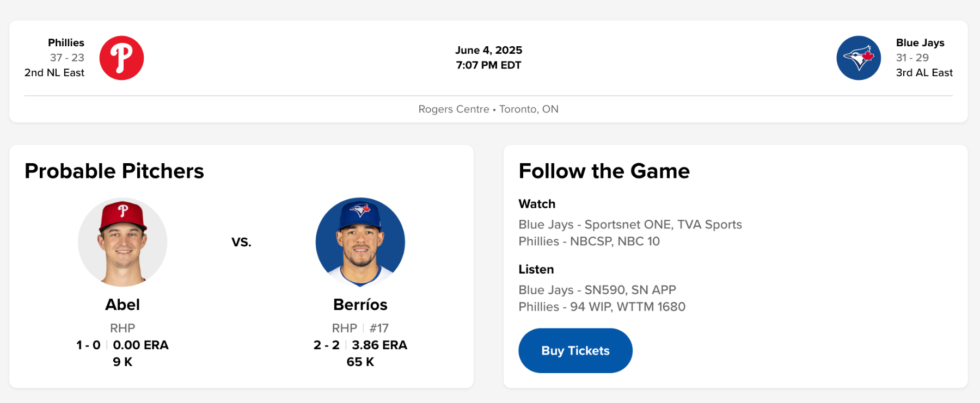This screenshot has height=403, width=980.
Task: Open the Berríos pitcher name link
Action: coord(360,305)
